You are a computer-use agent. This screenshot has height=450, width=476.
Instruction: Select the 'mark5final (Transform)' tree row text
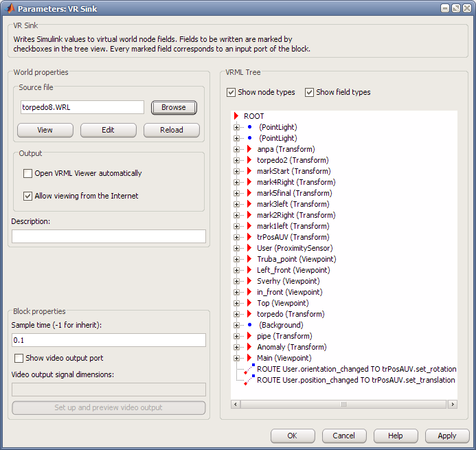pos(295,193)
